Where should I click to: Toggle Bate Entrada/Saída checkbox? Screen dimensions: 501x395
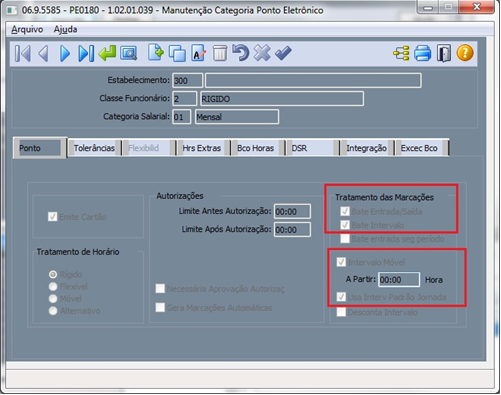pyautogui.click(x=345, y=211)
